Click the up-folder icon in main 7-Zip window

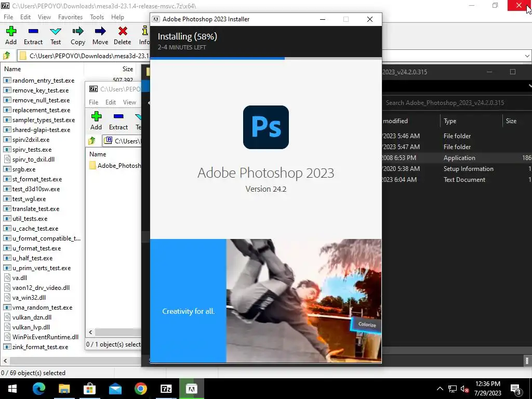click(7, 55)
